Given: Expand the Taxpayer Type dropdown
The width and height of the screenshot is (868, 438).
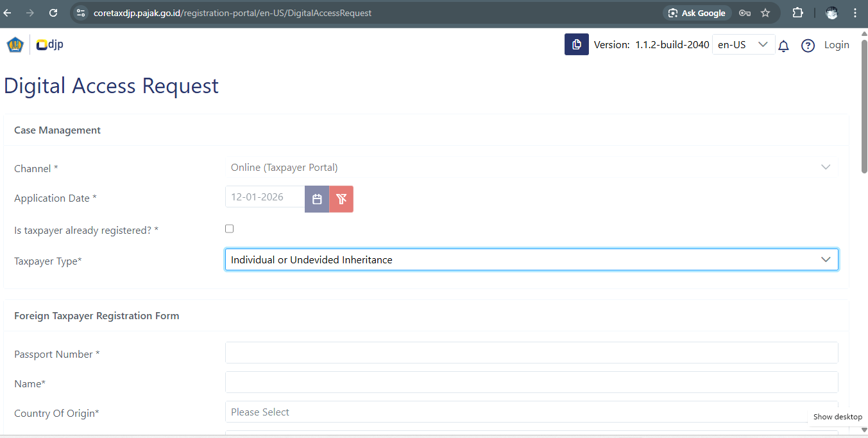Looking at the screenshot, I should (531, 259).
